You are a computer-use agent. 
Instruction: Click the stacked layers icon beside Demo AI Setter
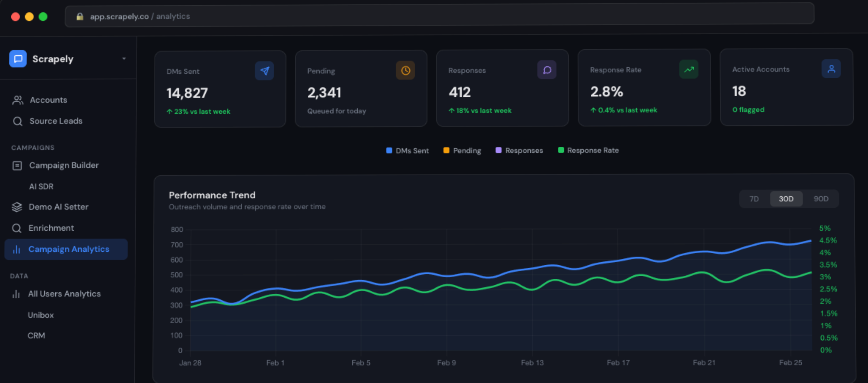[17, 207]
